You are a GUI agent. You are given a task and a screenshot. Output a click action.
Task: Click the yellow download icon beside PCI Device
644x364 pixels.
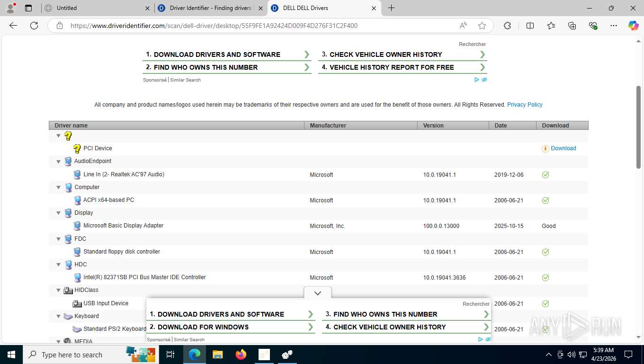[546, 148]
